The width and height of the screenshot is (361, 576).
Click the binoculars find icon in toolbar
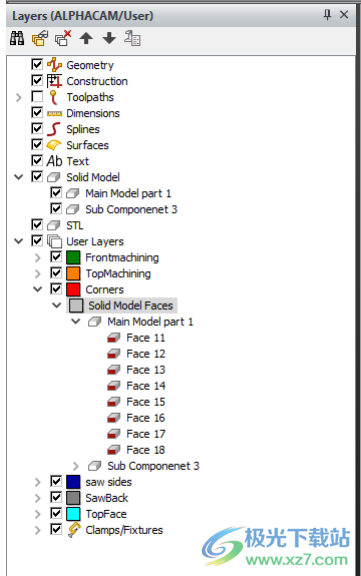(17, 38)
